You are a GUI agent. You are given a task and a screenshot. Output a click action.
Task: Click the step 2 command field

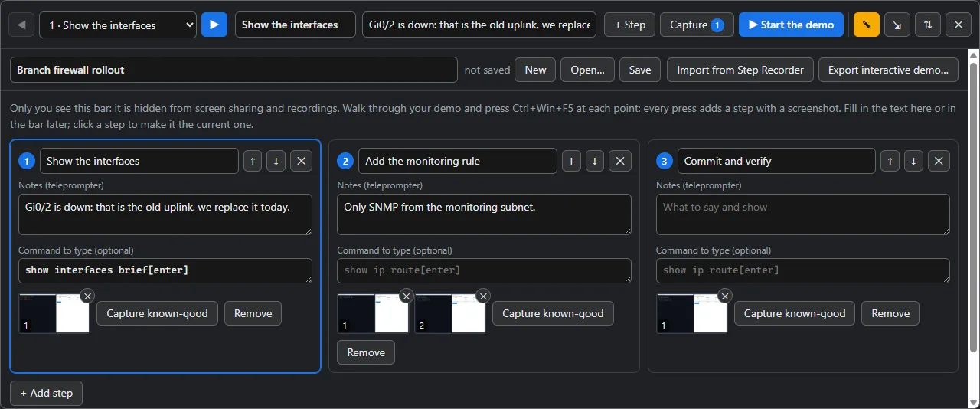[x=485, y=270]
